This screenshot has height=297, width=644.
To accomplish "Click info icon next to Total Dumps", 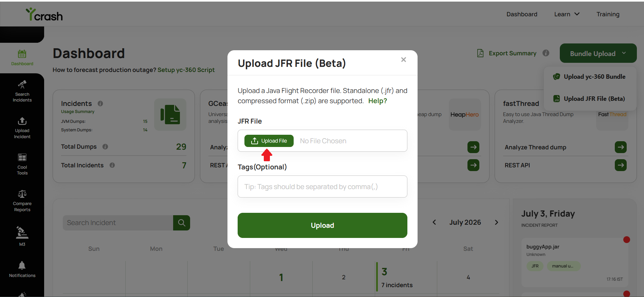I will tap(105, 147).
